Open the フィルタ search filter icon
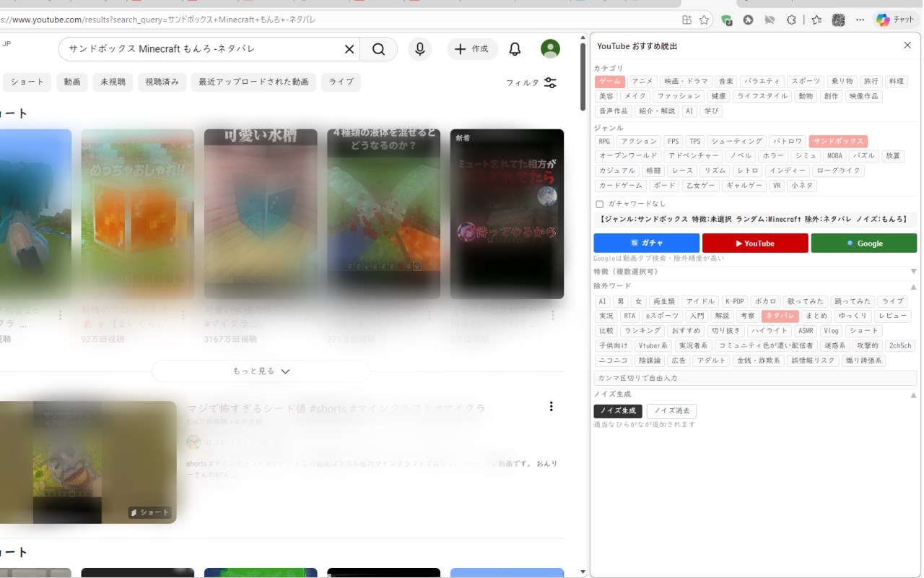924x578 pixels. click(x=550, y=82)
